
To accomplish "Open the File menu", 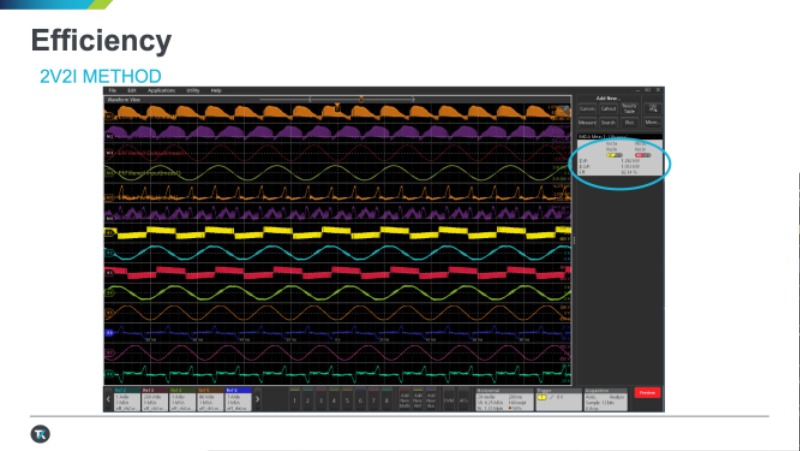I will 113,91.
